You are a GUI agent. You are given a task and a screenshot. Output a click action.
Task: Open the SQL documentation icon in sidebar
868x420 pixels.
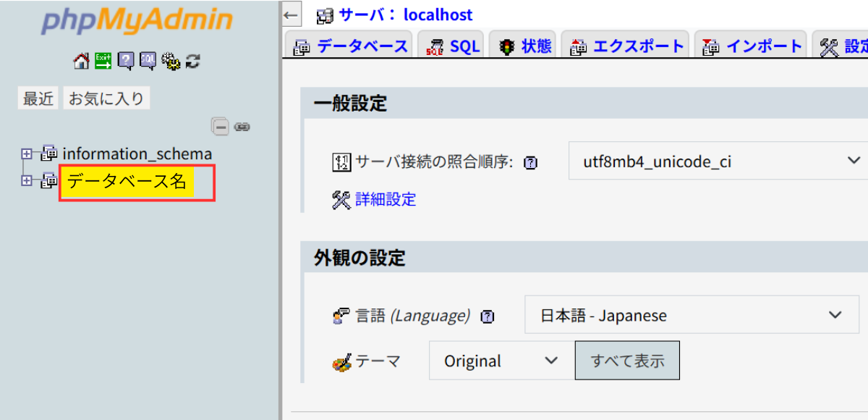[148, 62]
